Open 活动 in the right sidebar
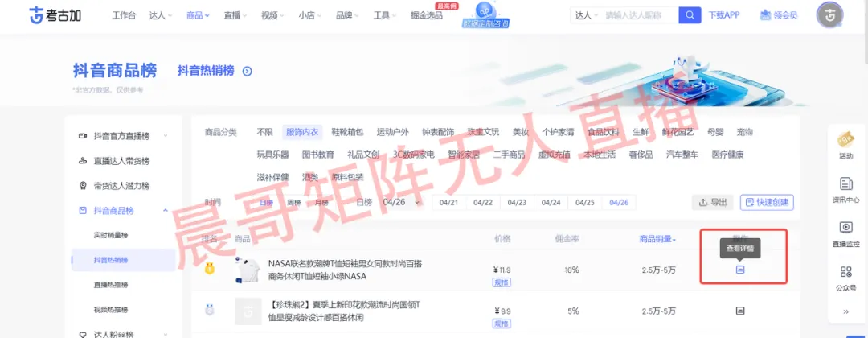 pyautogui.click(x=845, y=144)
